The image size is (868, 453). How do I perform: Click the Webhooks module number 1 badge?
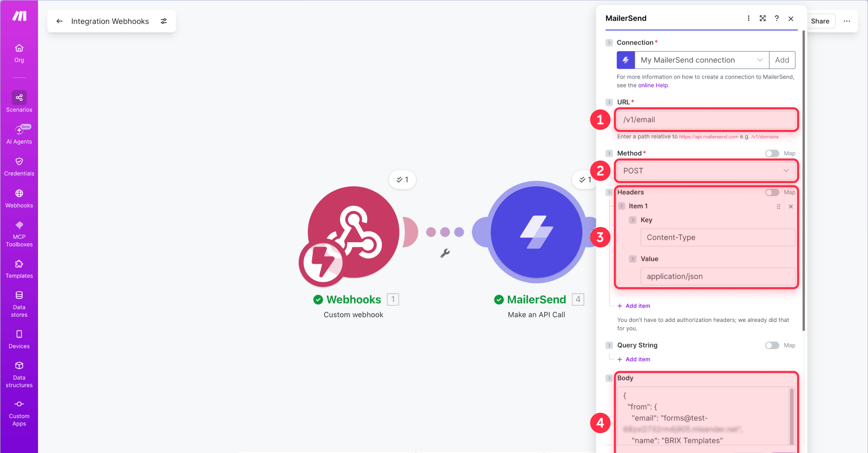tap(393, 299)
